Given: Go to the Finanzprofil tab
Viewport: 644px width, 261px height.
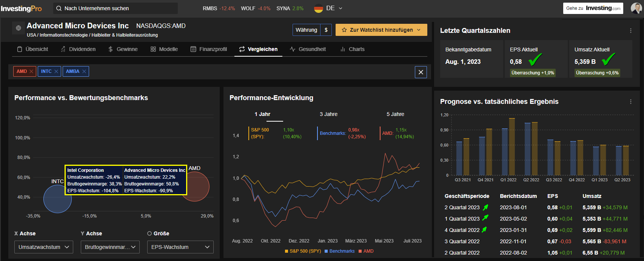Looking at the screenshot, I should click(x=208, y=49).
